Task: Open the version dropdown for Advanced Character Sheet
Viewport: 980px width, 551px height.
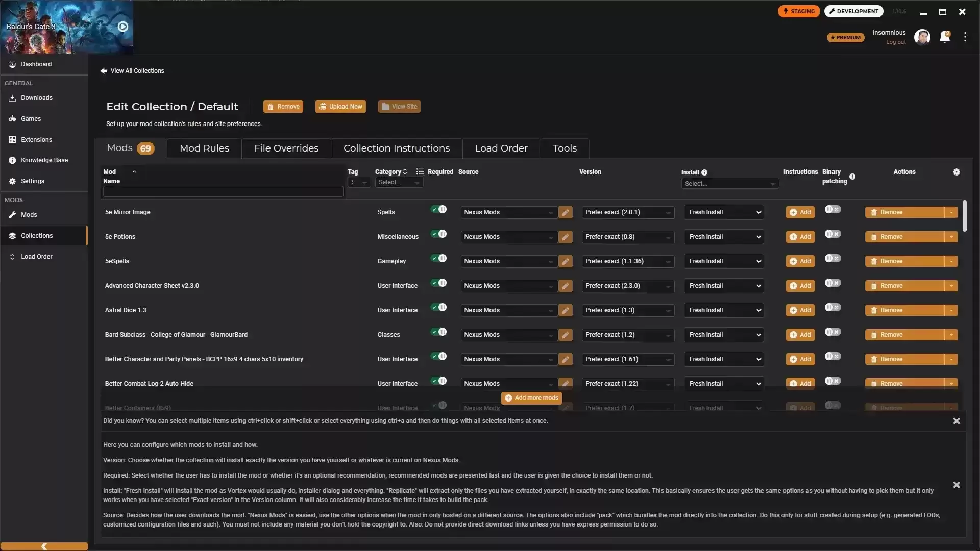Action: pos(628,286)
